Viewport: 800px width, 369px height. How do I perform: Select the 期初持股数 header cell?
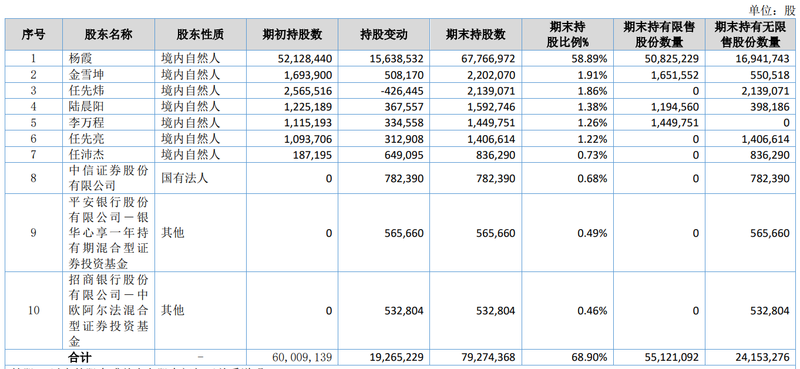(292, 35)
